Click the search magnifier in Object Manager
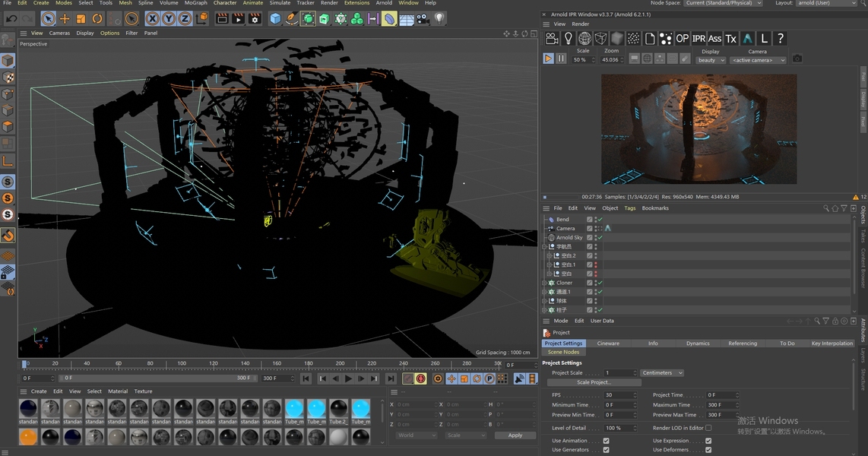Screen dimensions: 868x456 826,208
